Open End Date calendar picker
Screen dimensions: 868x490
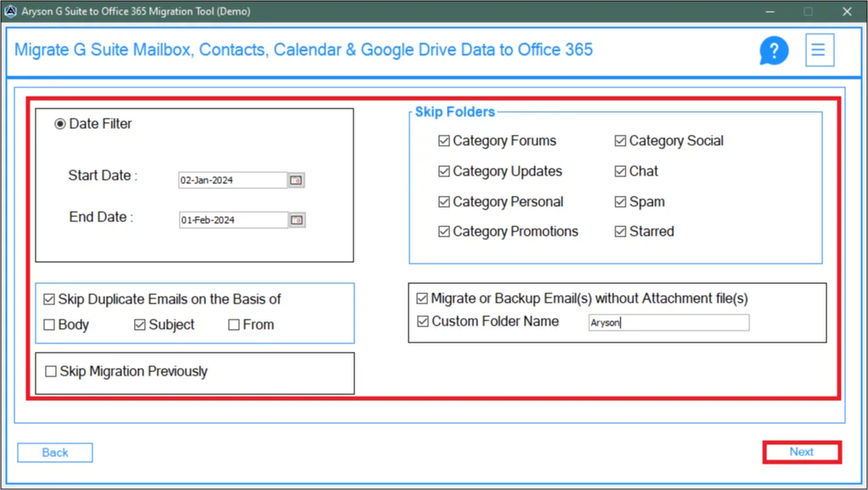pos(297,220)
